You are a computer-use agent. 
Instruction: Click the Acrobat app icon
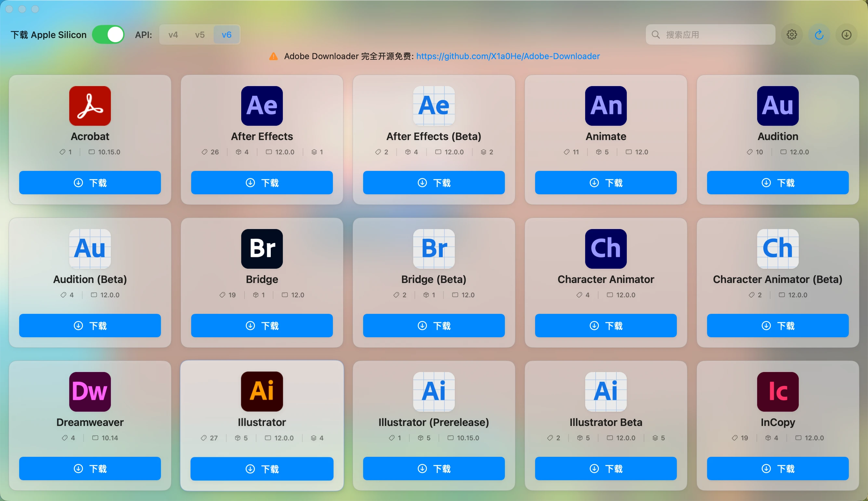[x=90, y=106]
